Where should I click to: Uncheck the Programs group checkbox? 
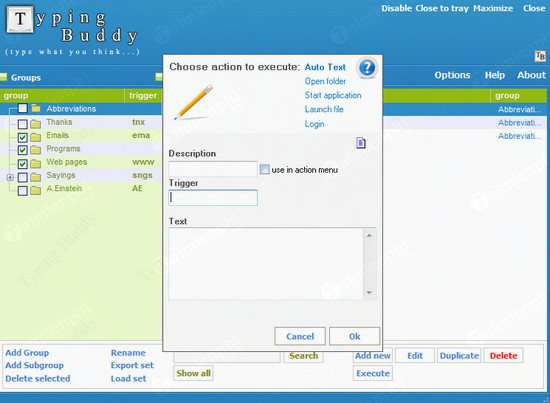22,150
